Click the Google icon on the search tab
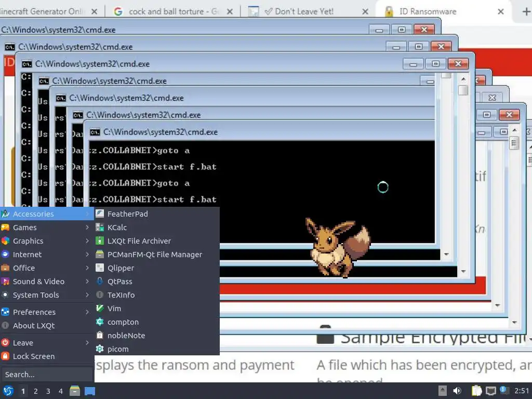532x399 pixels. coord(118,11)
